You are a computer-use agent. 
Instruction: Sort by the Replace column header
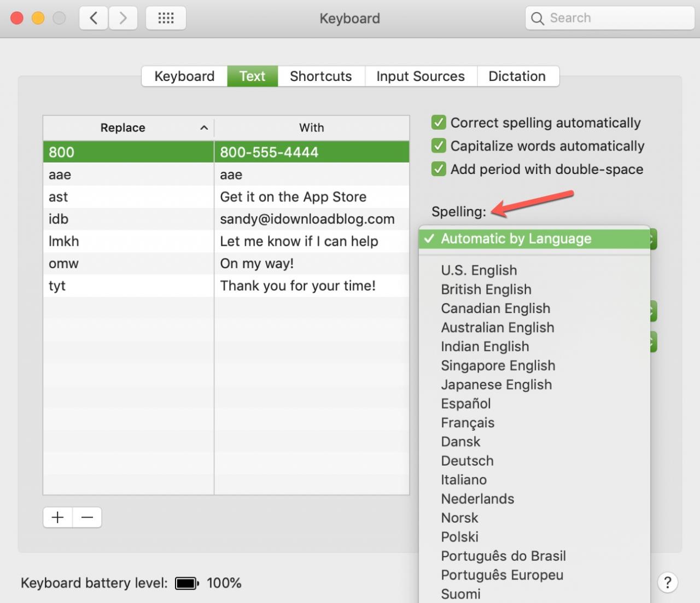tap(123, 127)
